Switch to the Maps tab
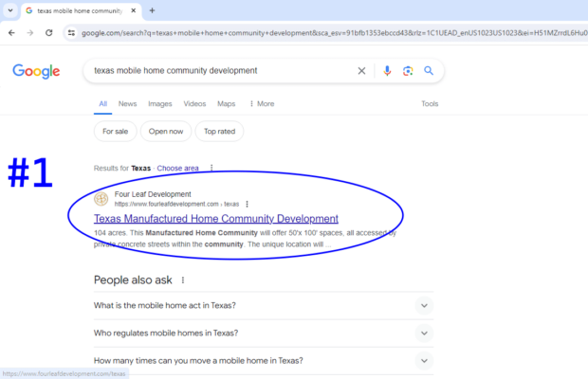Viewport: 588px width, 379px height. (226, 103)
